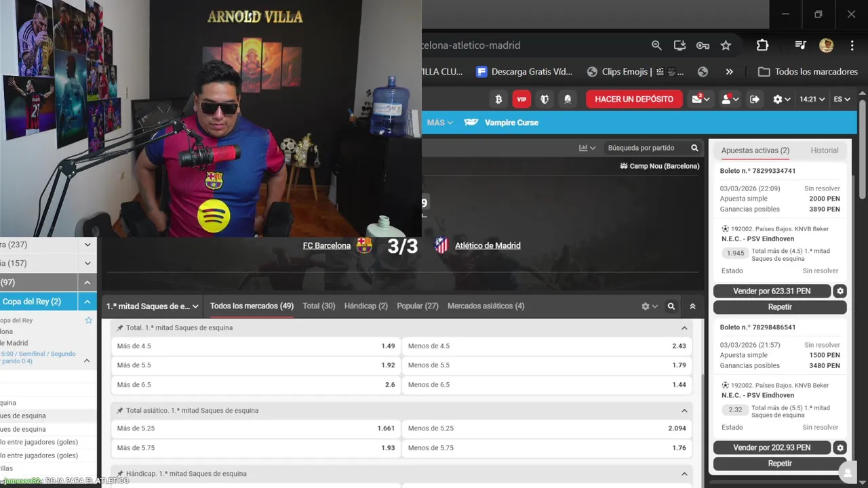Pin the Total asiático market
868x488 pixels.
pos(120,411)
